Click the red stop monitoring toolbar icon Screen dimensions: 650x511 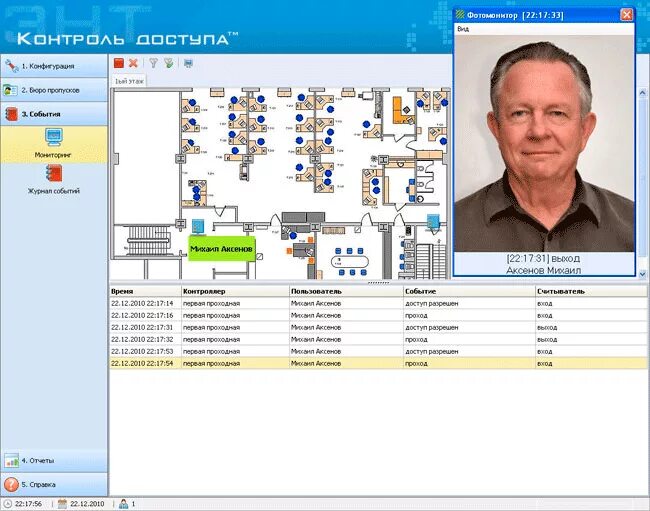click(119, 63)
